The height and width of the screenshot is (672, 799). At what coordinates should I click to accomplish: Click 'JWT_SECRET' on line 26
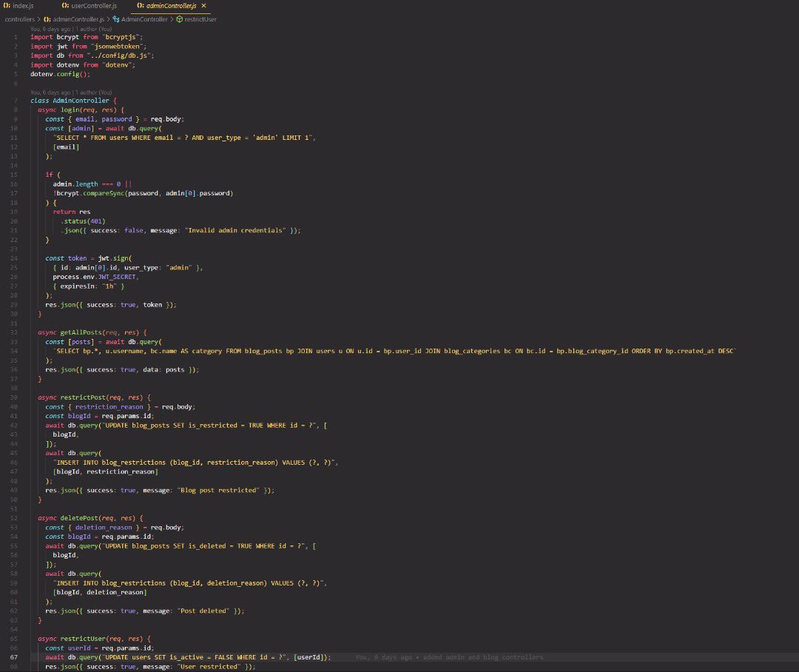pyautogui.click(x=117, y=277)
